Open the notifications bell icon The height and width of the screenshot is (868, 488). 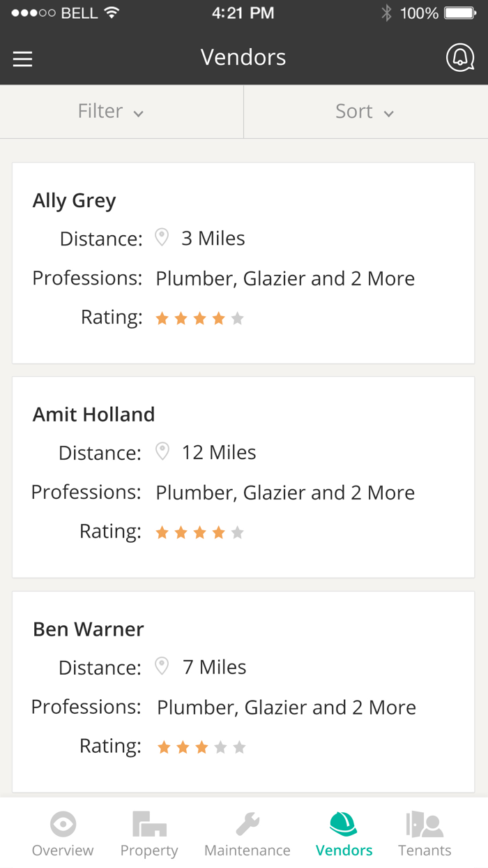(x=459, y=58)
